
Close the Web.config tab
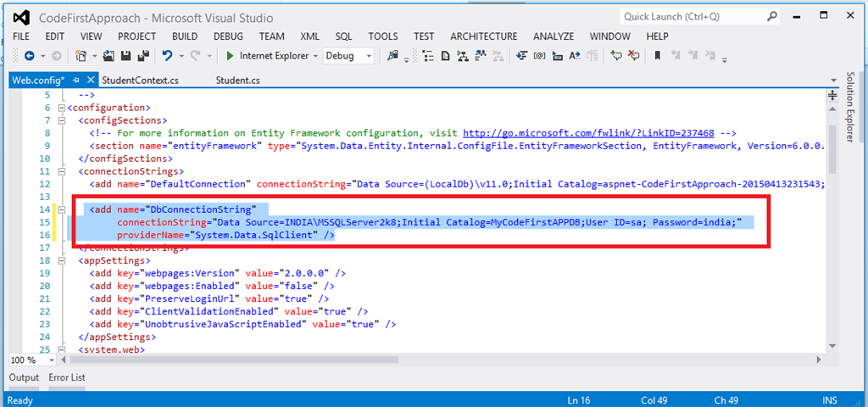91,81
